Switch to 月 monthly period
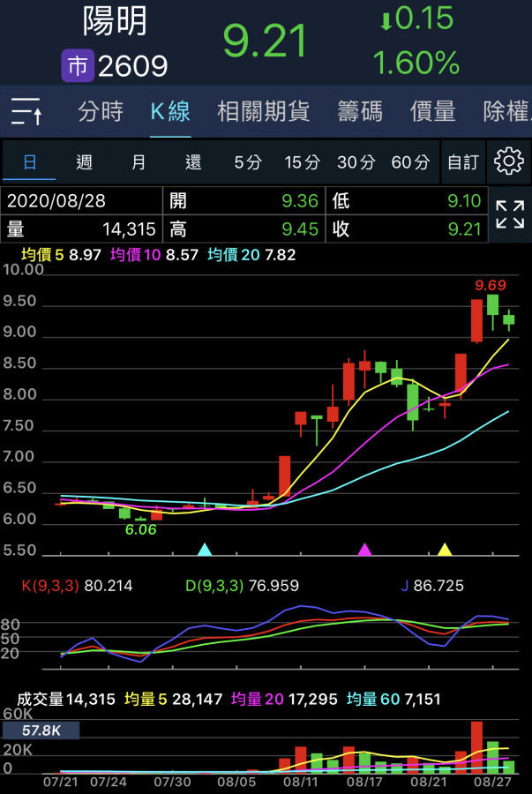The width and height of the screenshot is (532, 794). tap(139, 162)
